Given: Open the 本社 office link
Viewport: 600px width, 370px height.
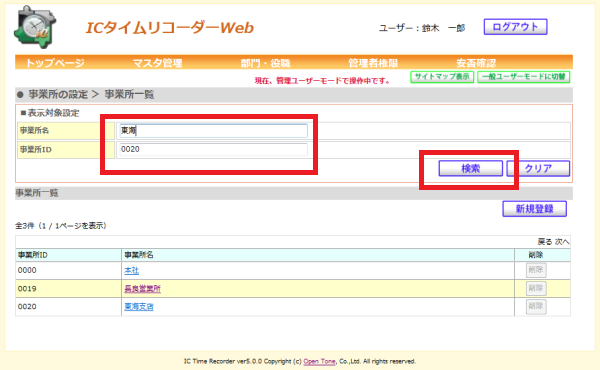Looking at the screenshot, I should (131, 271).
